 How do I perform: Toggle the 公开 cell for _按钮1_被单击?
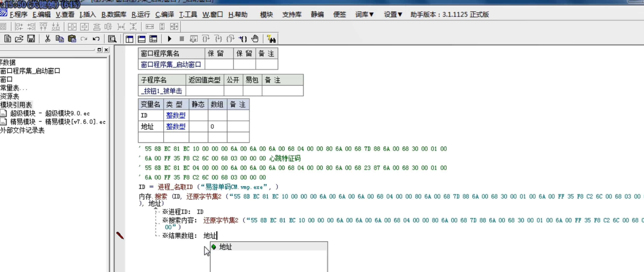tap(233, 91)
